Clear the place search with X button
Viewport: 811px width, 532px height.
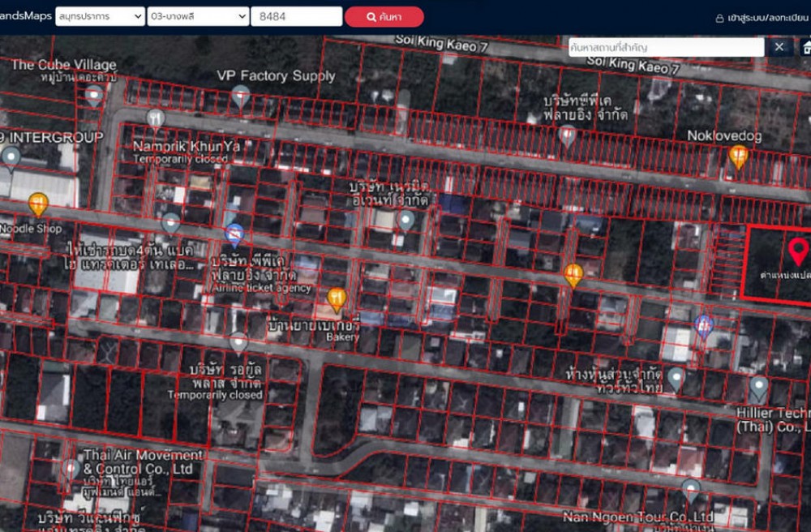[779, 47]
